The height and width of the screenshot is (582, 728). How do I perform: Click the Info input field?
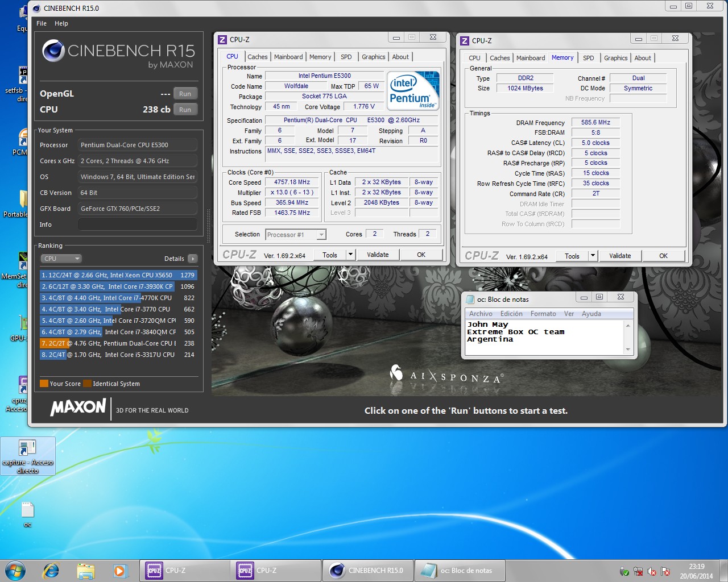coord(138,225)
